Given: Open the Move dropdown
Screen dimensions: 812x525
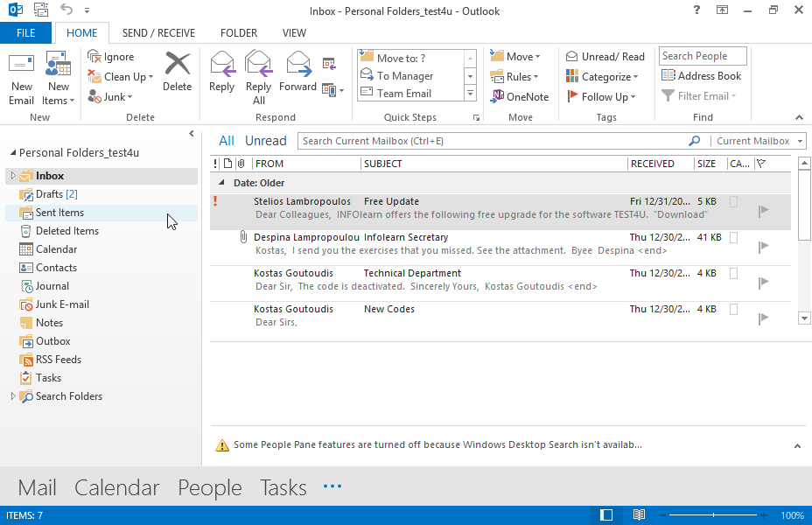Looking at the screenshot, I should (515, 56).
